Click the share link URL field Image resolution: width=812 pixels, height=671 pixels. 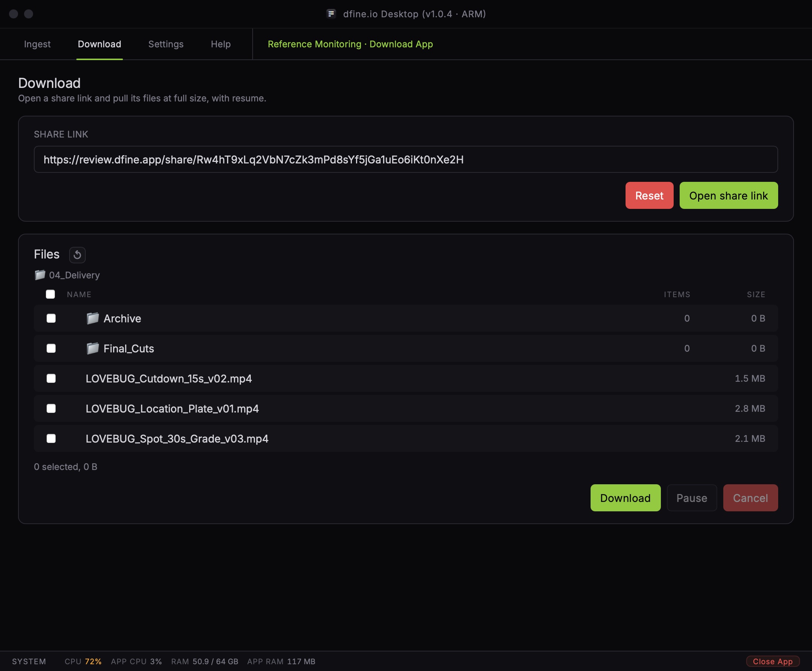tap(406, 159)
